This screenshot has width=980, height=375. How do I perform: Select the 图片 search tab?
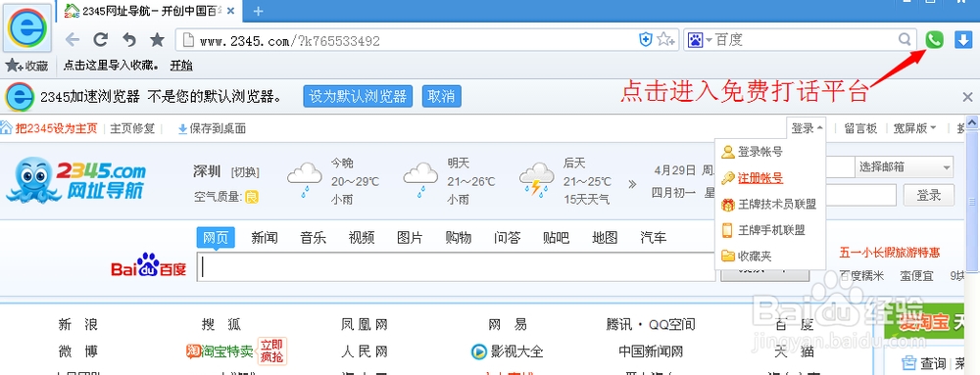tap(410, 238)
